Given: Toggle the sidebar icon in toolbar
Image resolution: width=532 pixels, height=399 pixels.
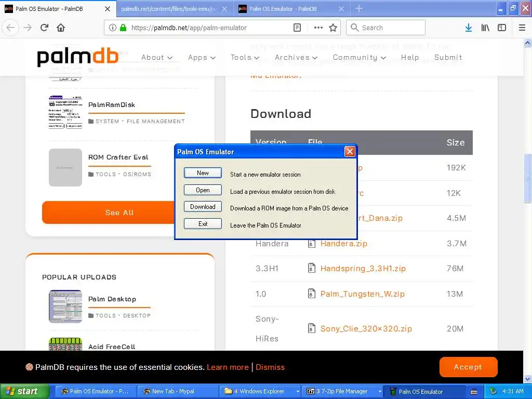Looking at the screenshot, I should pos(502,28).
